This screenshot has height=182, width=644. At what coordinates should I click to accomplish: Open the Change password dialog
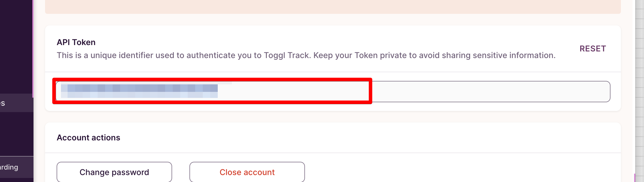(114, 172)
